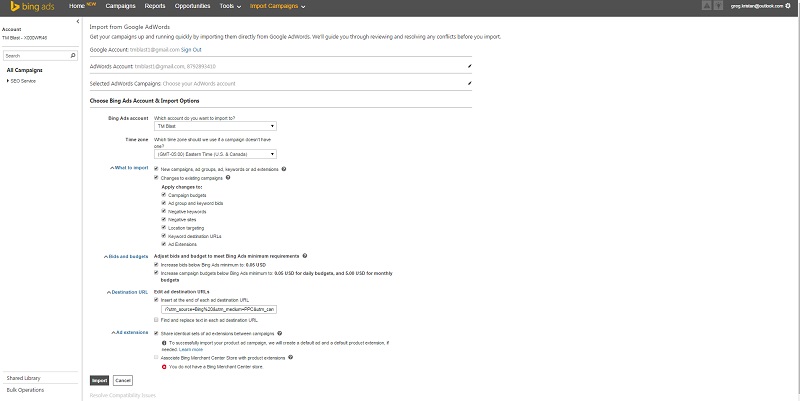This screenshot has width=800, height=401.
Task: Toggle Insert at end of destination URL
Action: [x=157, y=300]
